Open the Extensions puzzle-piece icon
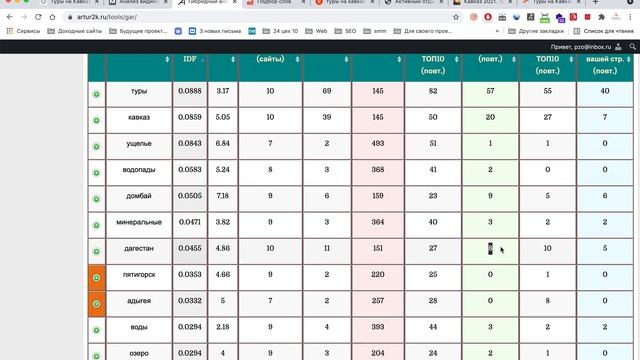The height and width of the screenshot is (360, 640). tap(601, 17)
